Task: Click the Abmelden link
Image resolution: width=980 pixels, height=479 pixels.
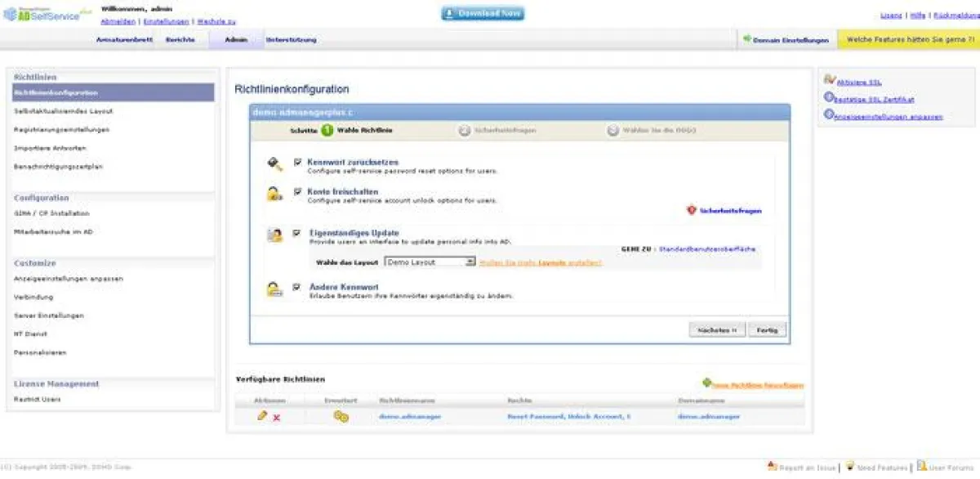Action: (x=118, y=20)
